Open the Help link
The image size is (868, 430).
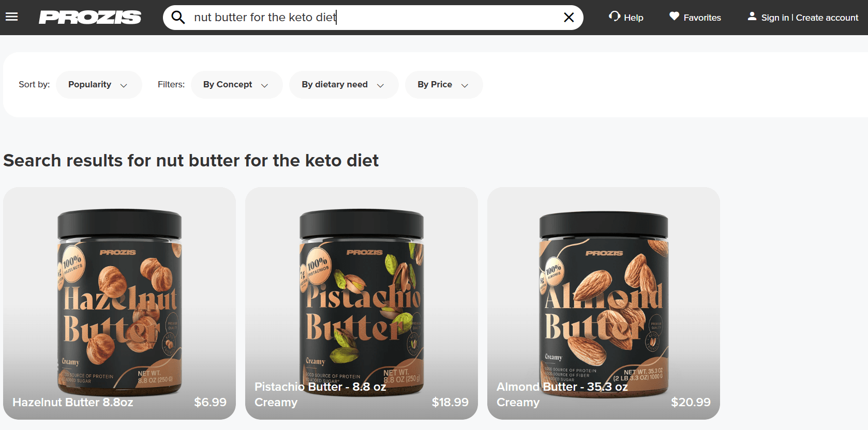point(633,18)
